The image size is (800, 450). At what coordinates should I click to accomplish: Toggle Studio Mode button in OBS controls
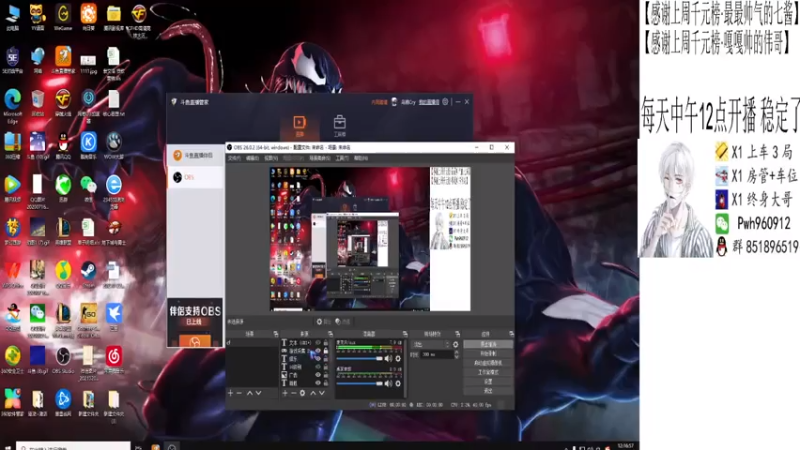488,372
